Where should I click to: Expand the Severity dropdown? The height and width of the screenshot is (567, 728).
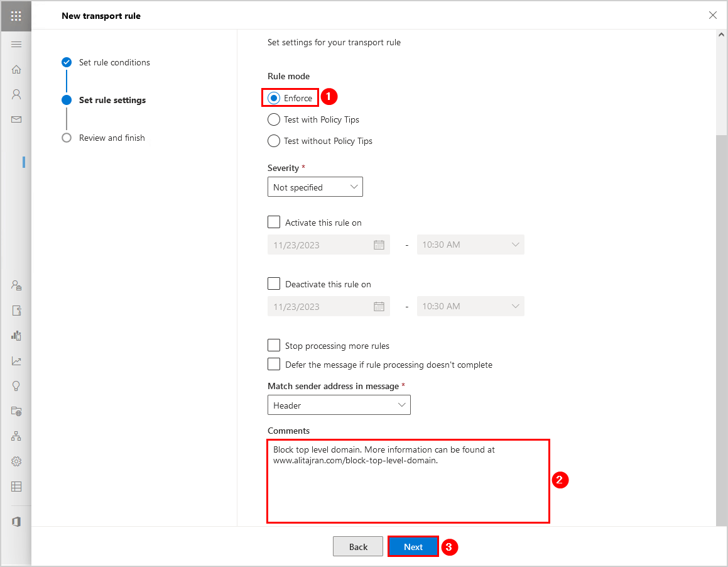(x=315, y=187)
